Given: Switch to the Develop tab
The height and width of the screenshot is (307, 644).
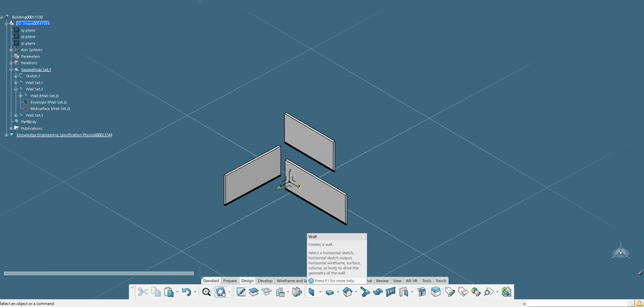Looking at the screenshot, I should (265, 281).
